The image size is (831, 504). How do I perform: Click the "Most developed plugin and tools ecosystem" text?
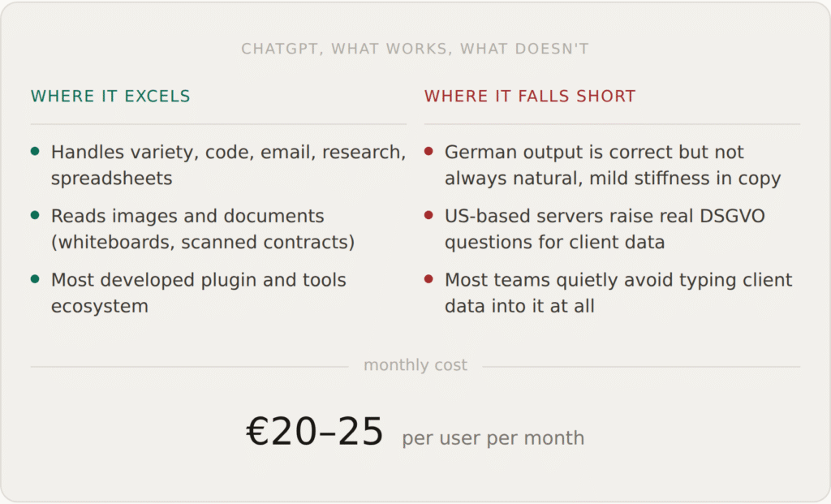point(198,280)
